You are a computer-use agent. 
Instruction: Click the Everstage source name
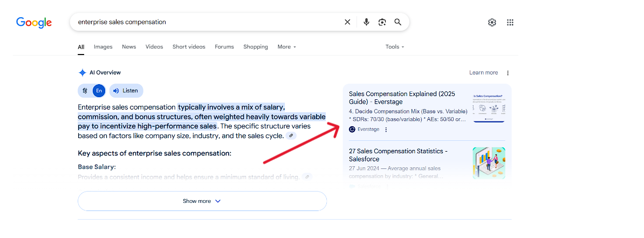click(x=368, y=130)
